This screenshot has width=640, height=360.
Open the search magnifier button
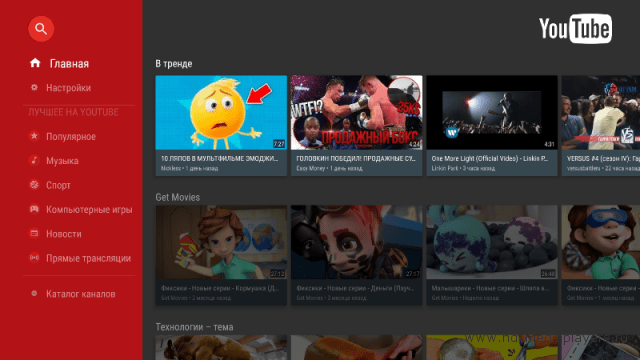(x=41, y=29)
